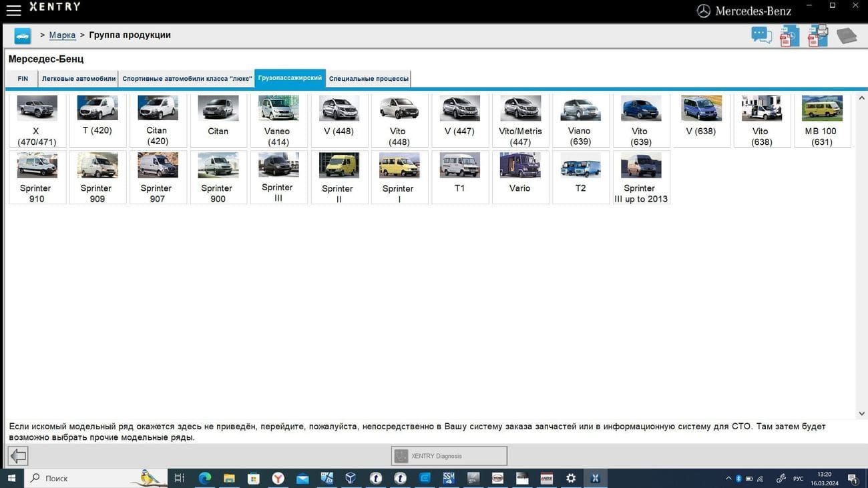This screenshot has width=868, height=488.
Task: Select the Sprinter III model
Action: (278, 177)
